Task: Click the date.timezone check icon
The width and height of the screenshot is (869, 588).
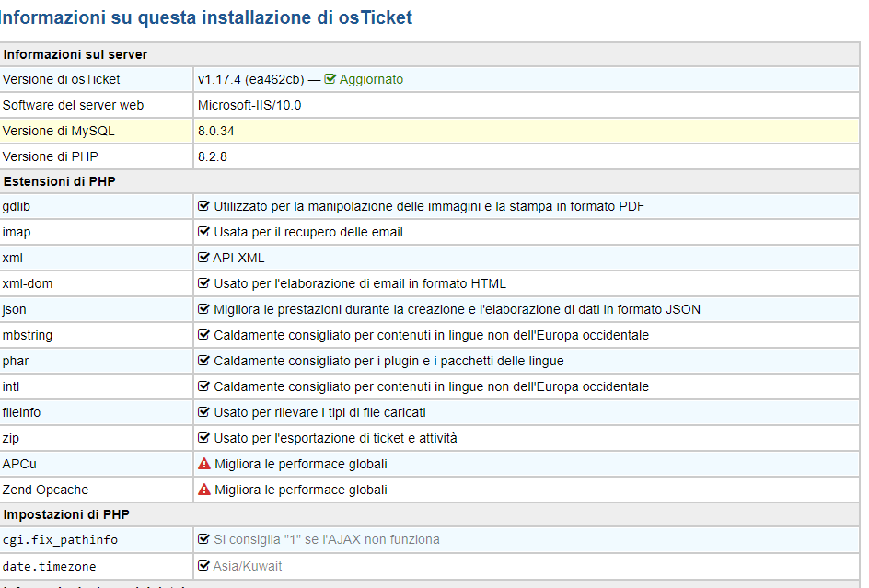Action: pos(204,566)
